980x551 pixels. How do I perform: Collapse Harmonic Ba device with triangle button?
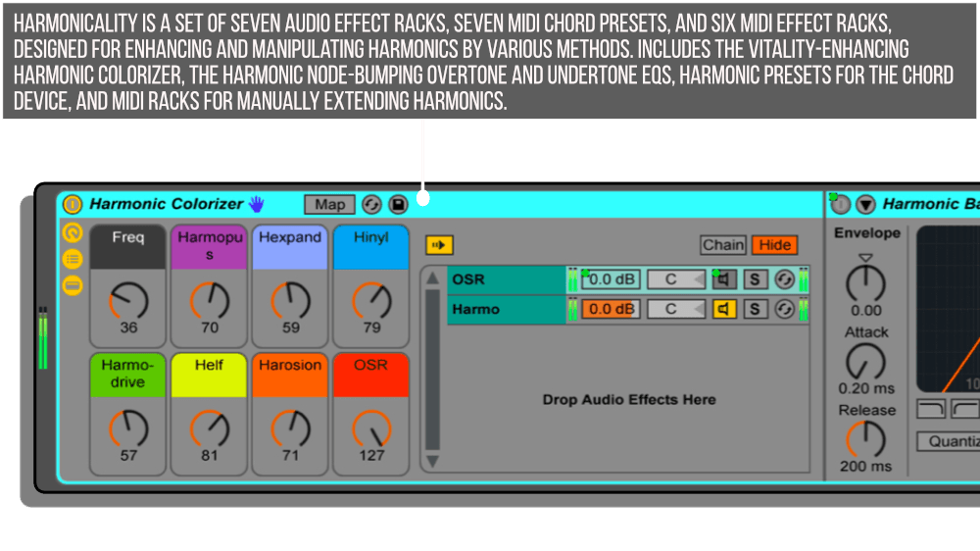[865, 204]
